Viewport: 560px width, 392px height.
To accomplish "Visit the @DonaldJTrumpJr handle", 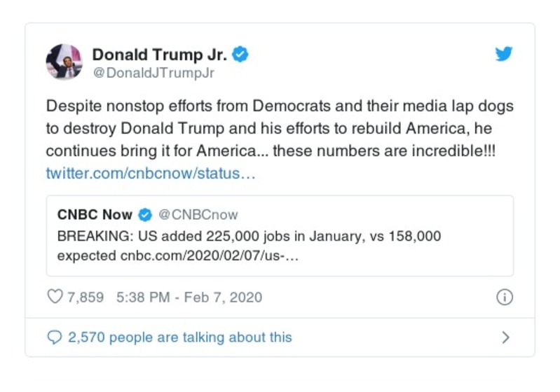I will click(x=153, y=72).
